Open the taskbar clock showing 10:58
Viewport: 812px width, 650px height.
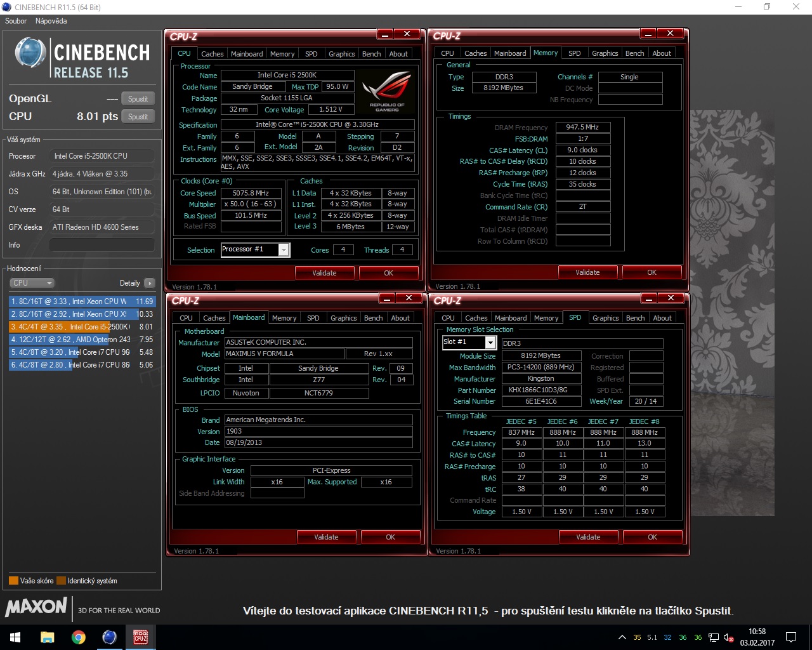[757, 637]
